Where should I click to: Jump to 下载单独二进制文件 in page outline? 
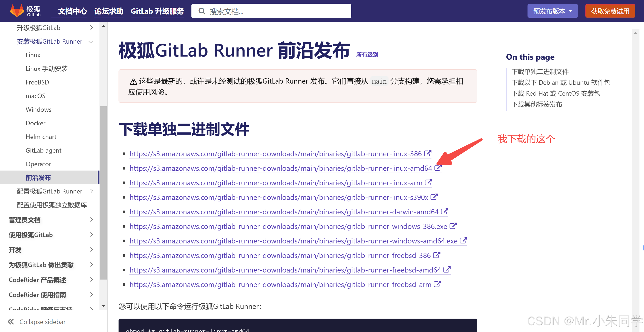click(540, 72)
